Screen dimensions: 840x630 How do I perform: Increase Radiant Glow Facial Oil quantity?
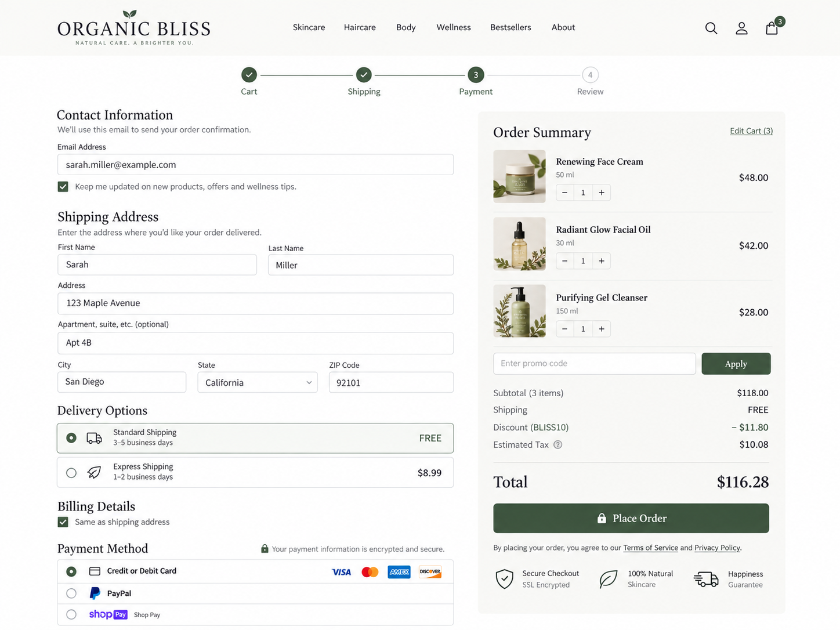point(602,261)
